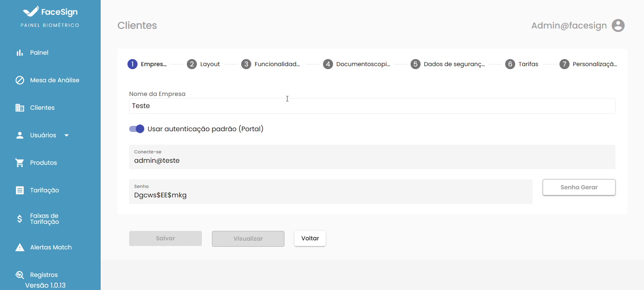Open the Registros search icon
Image resolution: width=644 pixels, height=290 pixels.
(x=20, y=275)
